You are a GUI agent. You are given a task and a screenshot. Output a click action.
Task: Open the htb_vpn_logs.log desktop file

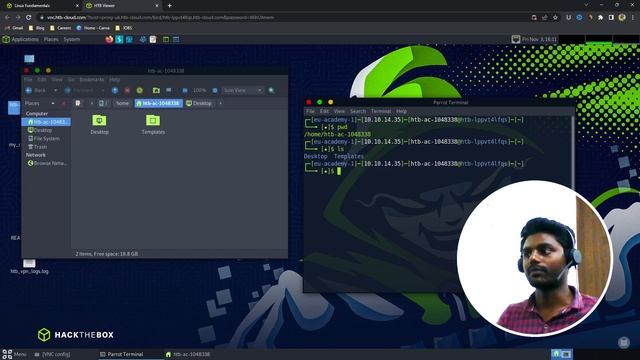29,267
